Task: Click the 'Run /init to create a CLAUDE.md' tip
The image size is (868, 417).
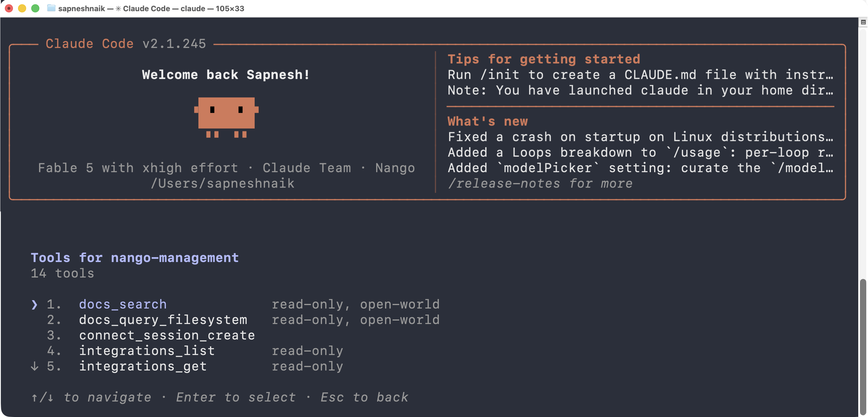Action: pyautogui.click(x=641, y=75)
